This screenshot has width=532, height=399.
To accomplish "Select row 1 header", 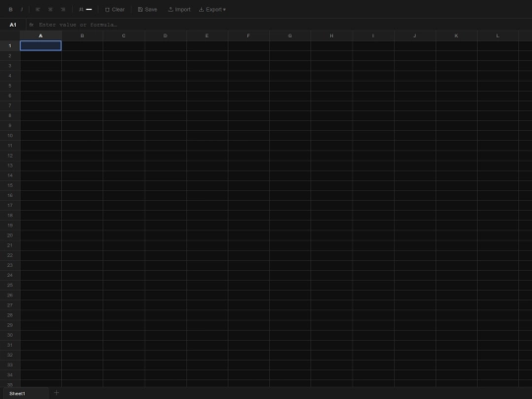I will pyautogui.click(x=10, y=45).
